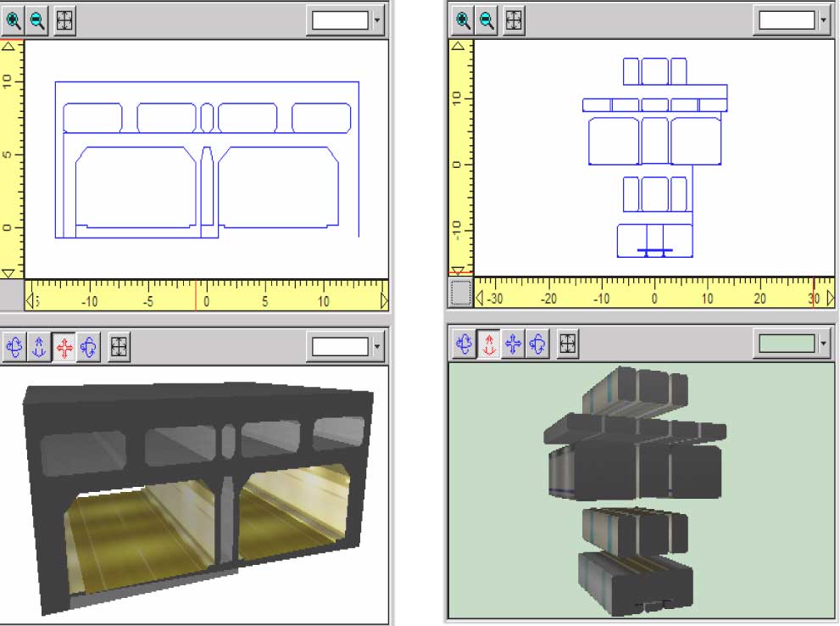Click fit-view icon above green 3D view
840x626 pixels.
(568, 344)
